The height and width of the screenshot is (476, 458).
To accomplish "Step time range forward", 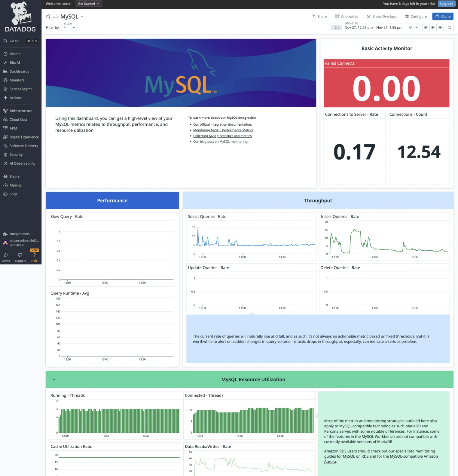I will pyautogui.click(x=440, y=27).
